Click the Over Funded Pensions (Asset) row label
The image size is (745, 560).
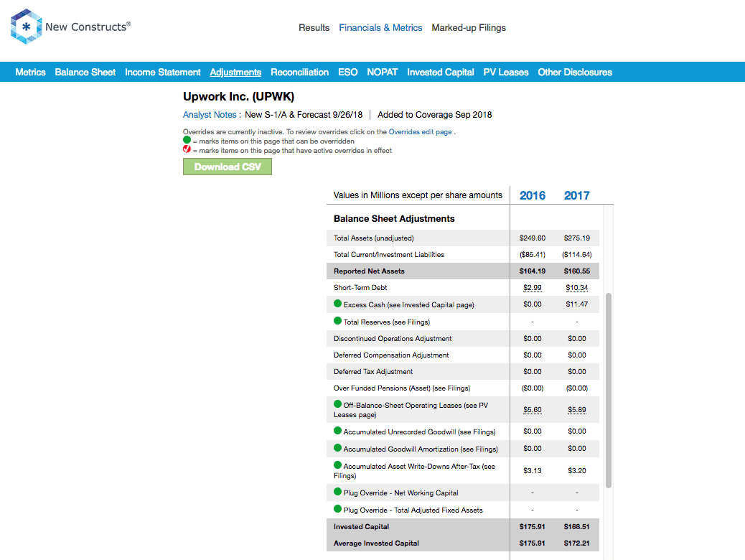[x=402, y=388]
